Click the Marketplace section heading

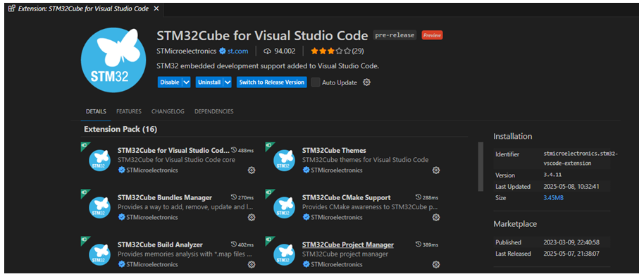click(x=515, y=224)
